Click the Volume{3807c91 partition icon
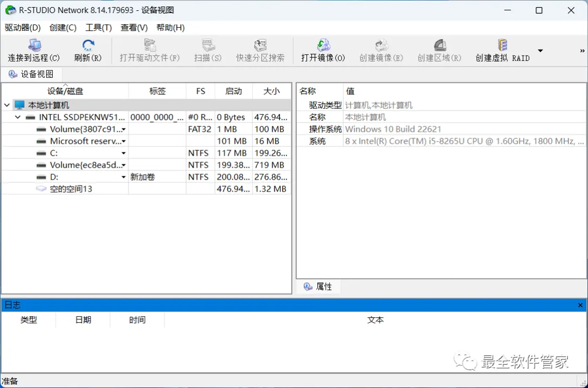The height and width of the screenshot is (388, 588). 41,130
